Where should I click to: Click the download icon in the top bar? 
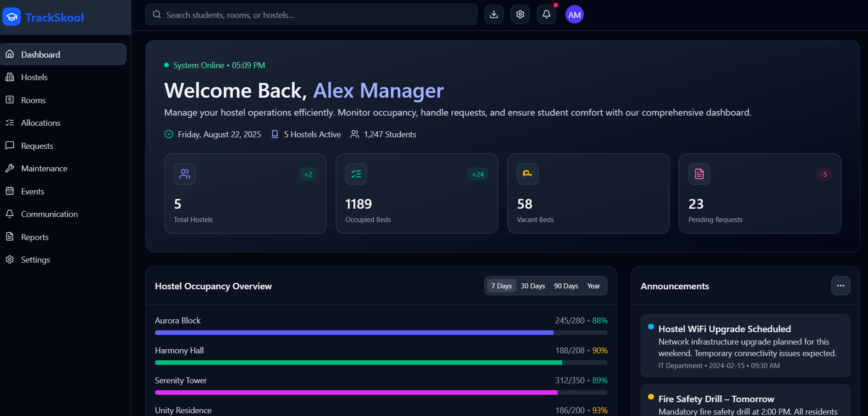(x=493, y=14)
